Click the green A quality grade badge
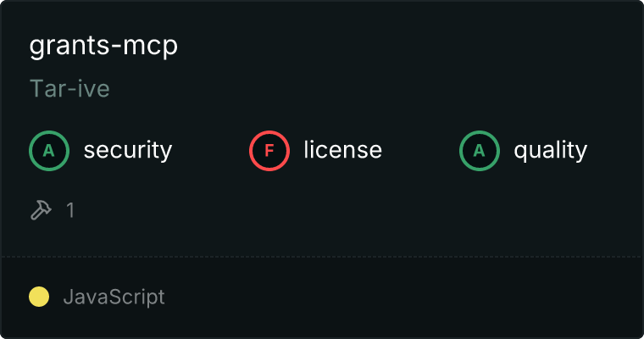The image size is (644, 339). pos(480,150)
